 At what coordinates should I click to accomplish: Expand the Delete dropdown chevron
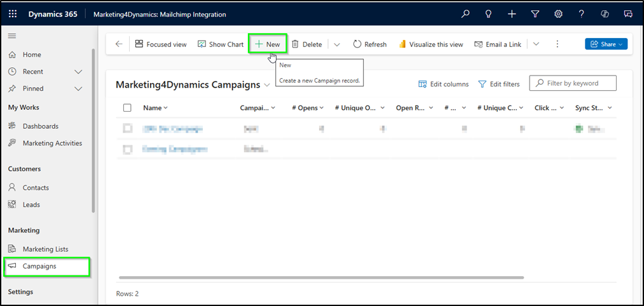coord(337,44)
